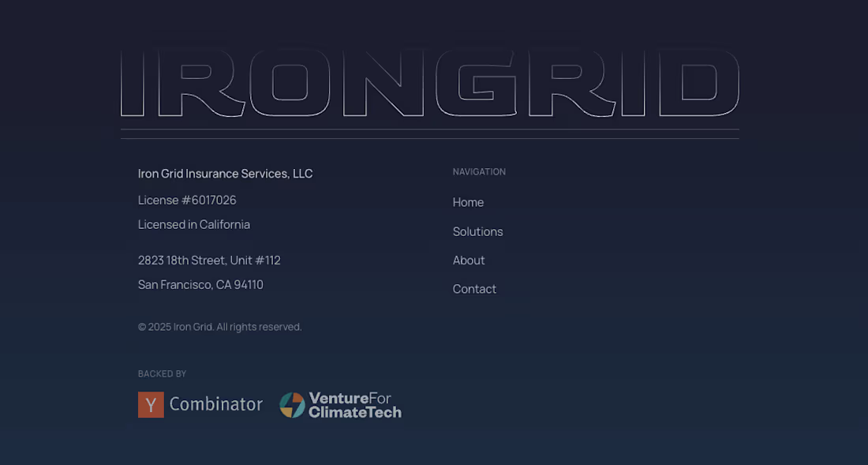Click the NAVIGATION section heading
Viewport: 868px width, 465px height.
click(479, 171)
